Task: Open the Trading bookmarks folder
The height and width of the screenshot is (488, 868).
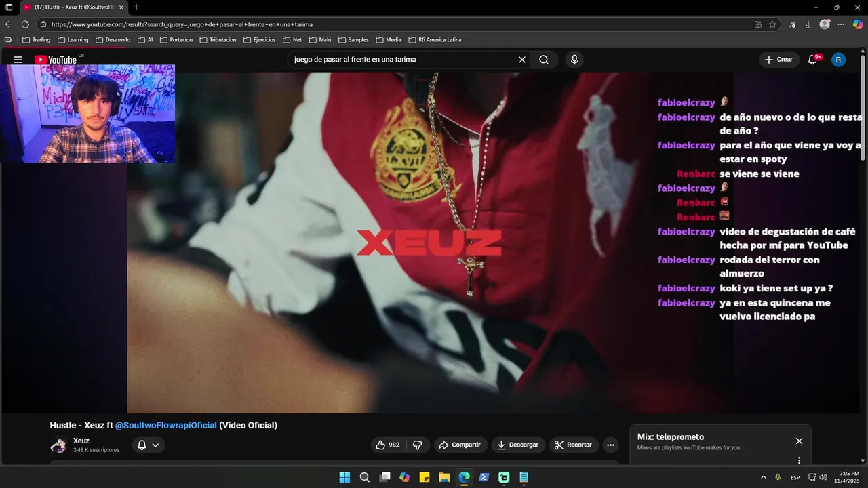Action: pyautogui.click(x=36, y=40)
